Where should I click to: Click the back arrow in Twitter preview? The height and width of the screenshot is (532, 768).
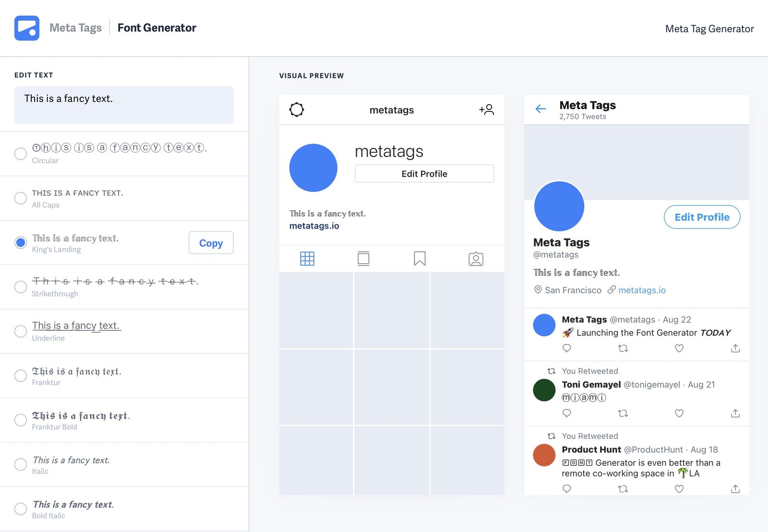point(541,109)
